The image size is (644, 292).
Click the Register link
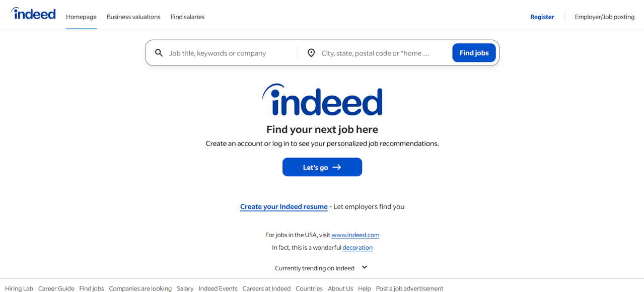542,17
